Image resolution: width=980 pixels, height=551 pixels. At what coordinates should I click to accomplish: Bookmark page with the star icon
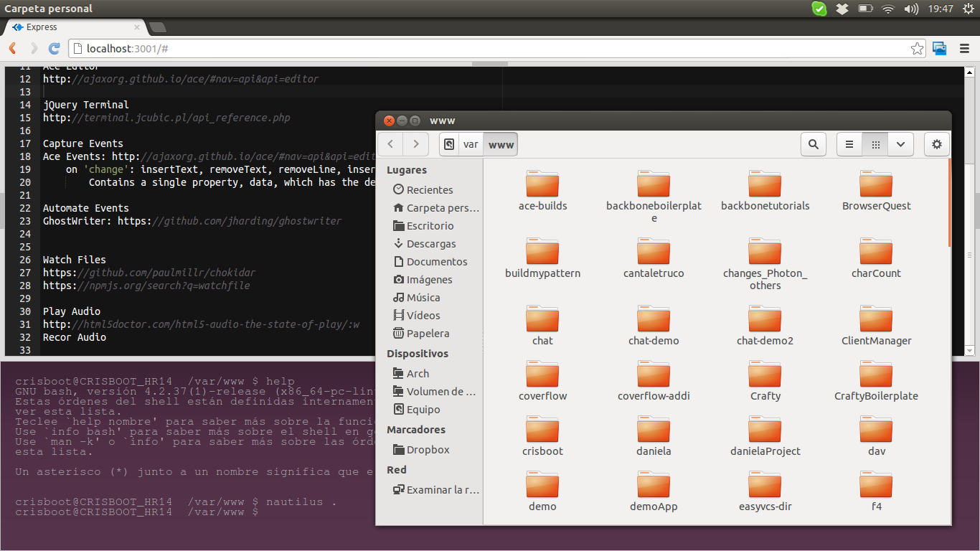coord(917,49)
